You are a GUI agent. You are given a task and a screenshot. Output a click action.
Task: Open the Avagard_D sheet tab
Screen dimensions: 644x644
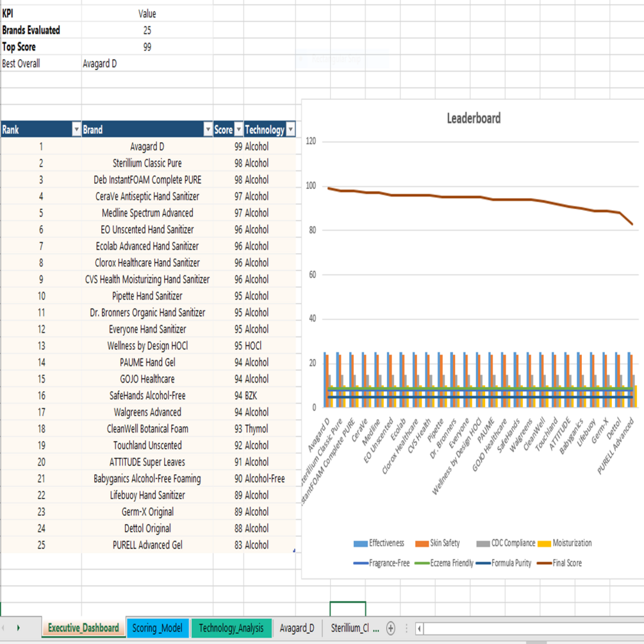[x=297, y=628]
